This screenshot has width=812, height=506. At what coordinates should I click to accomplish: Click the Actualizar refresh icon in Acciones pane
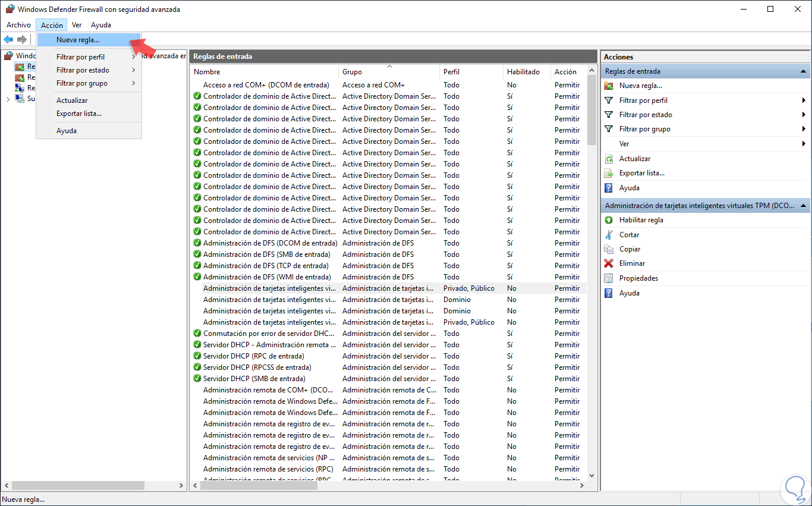point(609,159)
